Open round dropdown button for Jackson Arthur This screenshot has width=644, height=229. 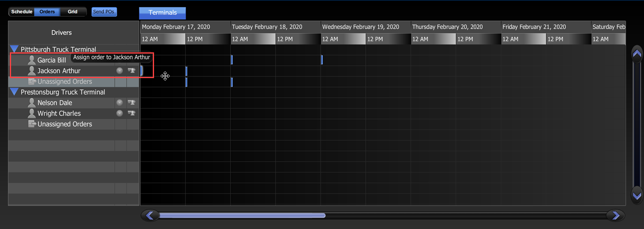pos(119,70)
